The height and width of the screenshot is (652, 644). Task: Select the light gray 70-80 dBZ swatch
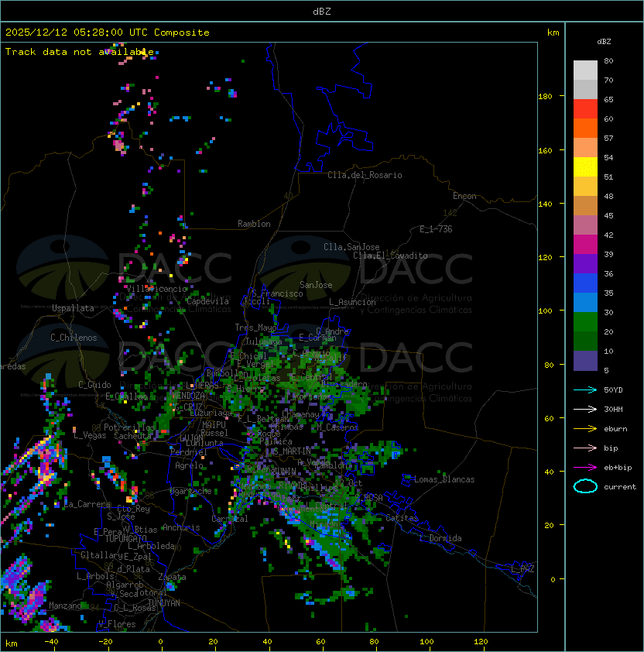click(x=585, y=70)
